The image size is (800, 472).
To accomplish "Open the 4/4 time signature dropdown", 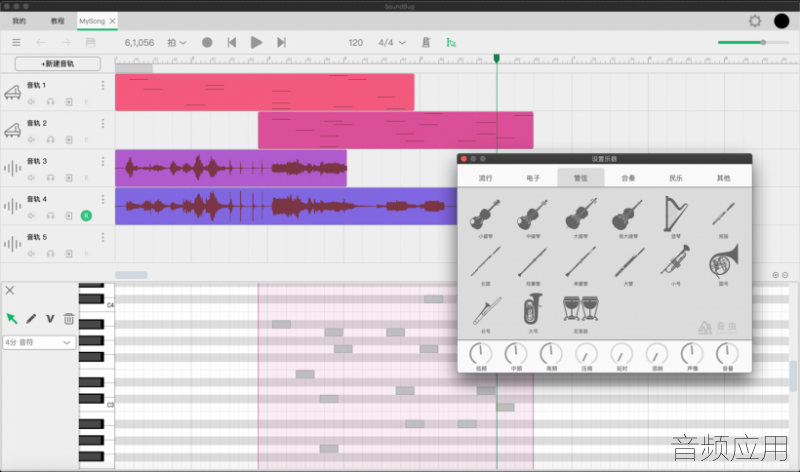I will (x=392, y=42).
